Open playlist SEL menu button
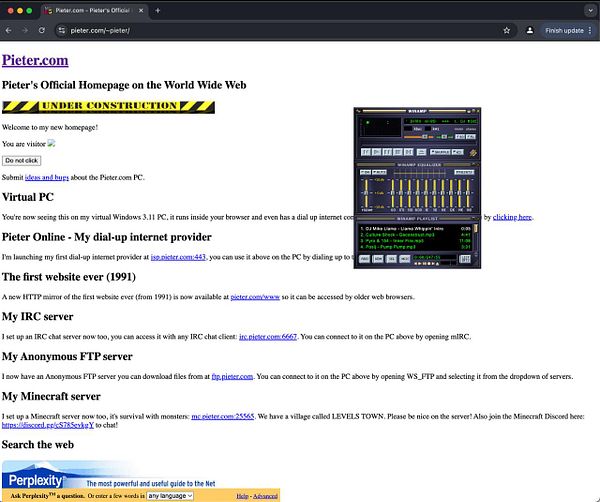Viewport: 600px width, 502px height. point(391,259)
